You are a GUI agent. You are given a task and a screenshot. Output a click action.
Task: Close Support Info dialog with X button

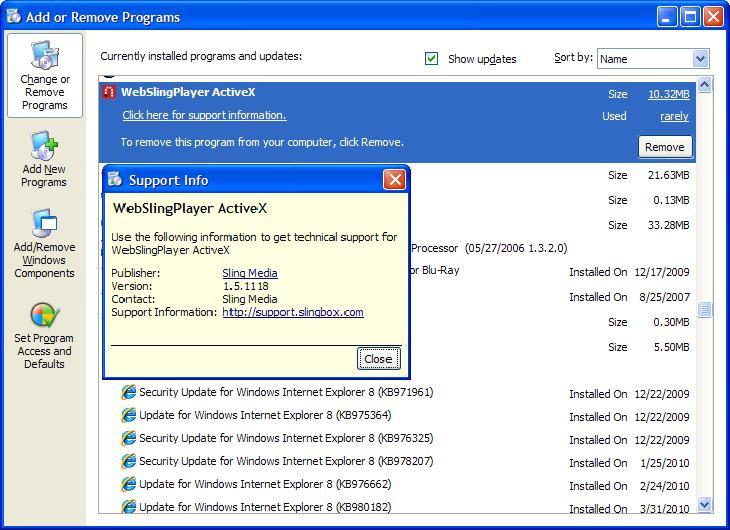(x=394, y=179)
